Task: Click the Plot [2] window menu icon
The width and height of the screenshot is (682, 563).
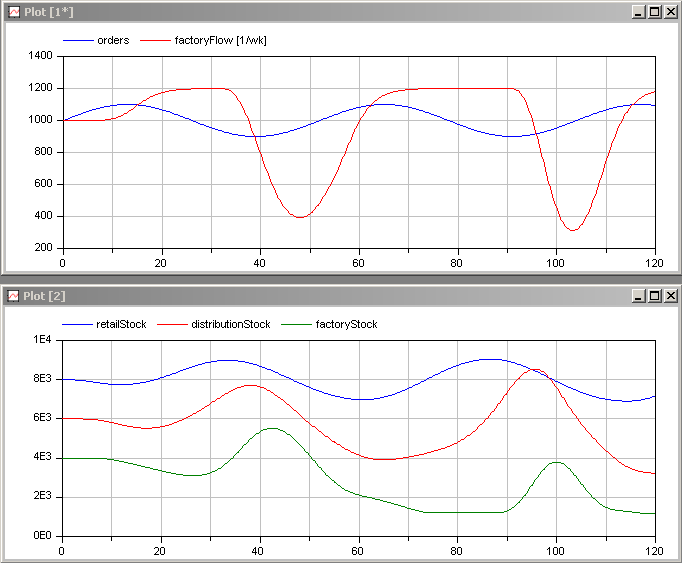Action: click(x=14, y=296)
